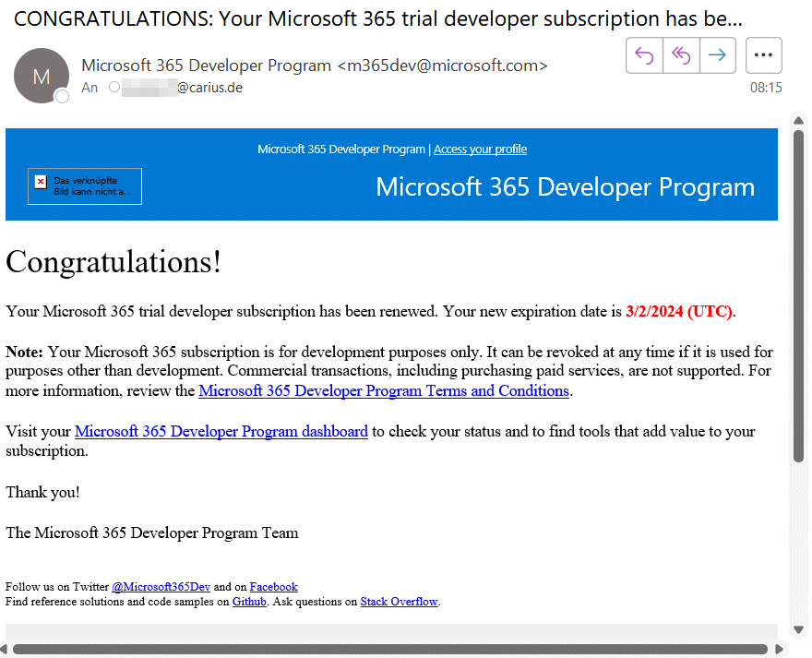Click the Congratulations! heading
This screenshot has height=658, width=812.
[113, 262]
